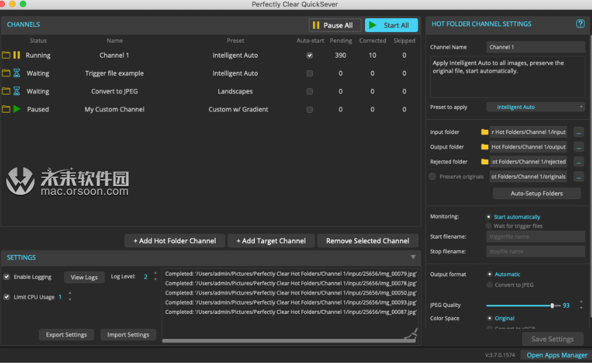Screen dimensions: 592x364
Task: Select the Trigger file example channel name
Action: click(x=114, y=73)
